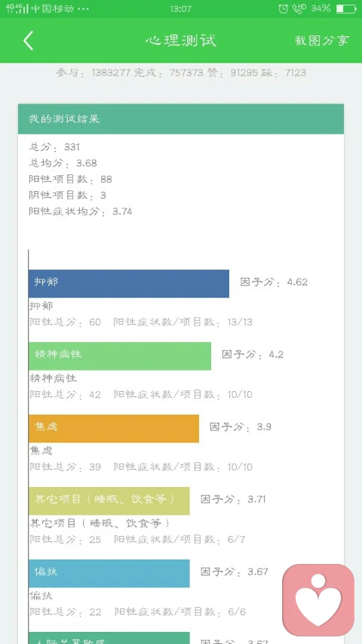Screen dimensions: 362x644
Task: Tap the HD call status icon
Action: tap(299, 8)
